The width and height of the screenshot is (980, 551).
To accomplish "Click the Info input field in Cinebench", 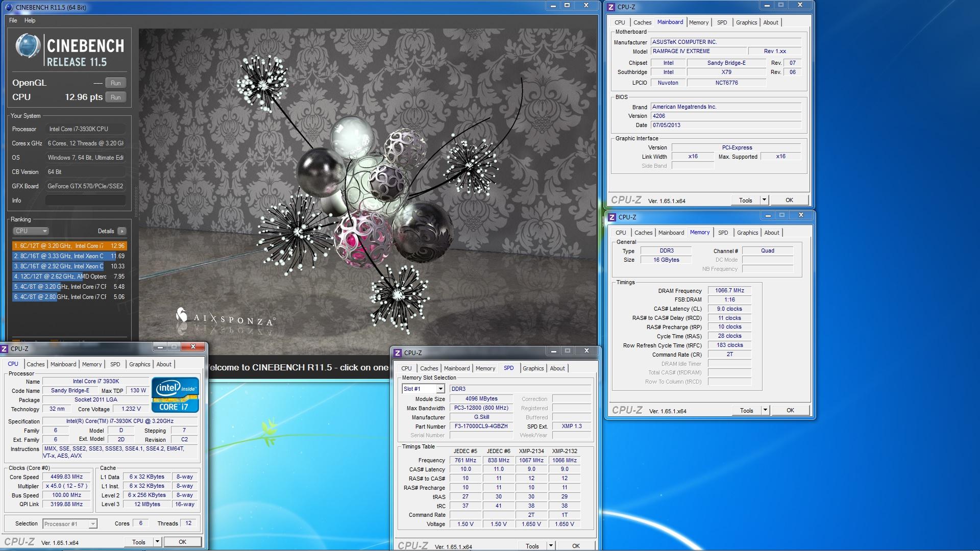I will [x=86, y=201].
